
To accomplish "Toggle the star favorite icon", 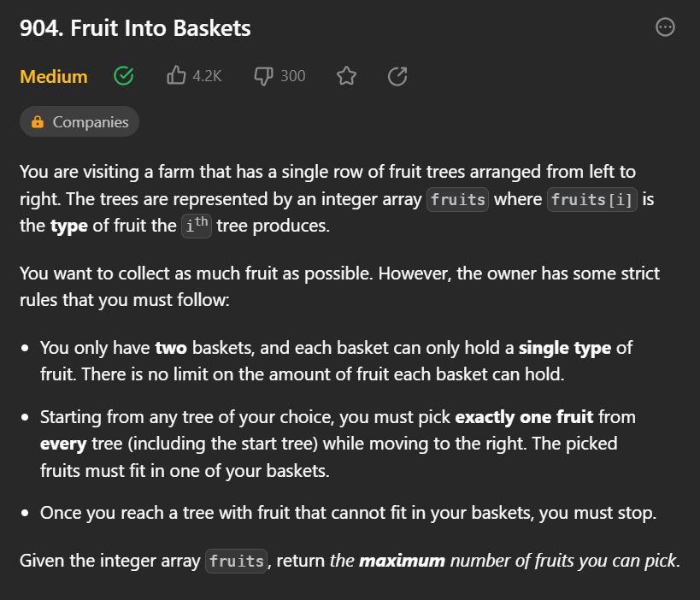I will [346, 76].
